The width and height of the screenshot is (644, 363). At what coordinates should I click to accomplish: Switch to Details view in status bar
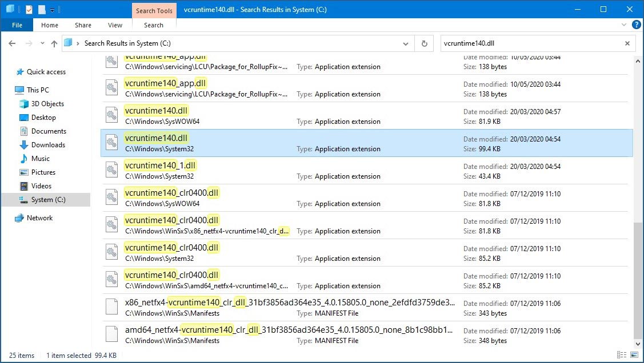pyautogui.click(x=622, y=355)
